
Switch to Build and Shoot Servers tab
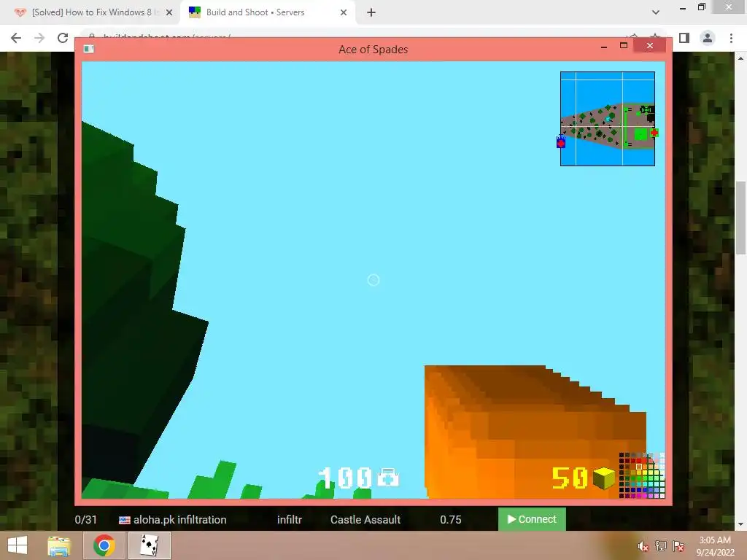pyautogui.click(x=267, y=12)
